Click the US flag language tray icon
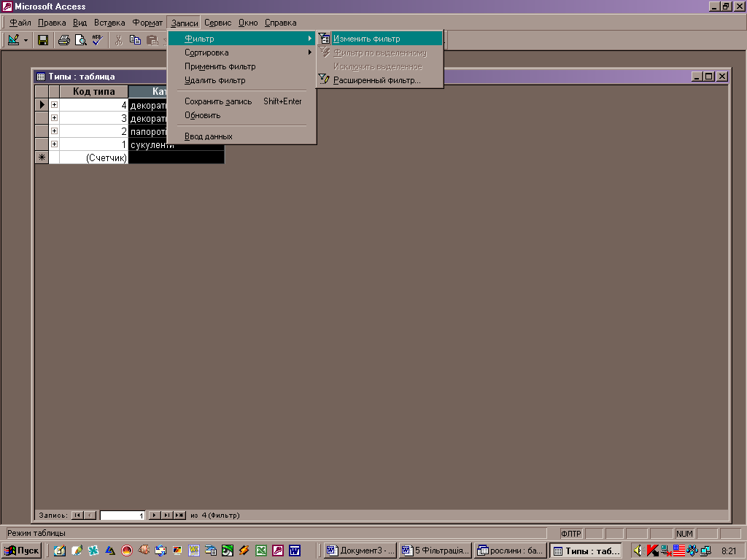This screenshot has width=747, height=560. [679, 551]
